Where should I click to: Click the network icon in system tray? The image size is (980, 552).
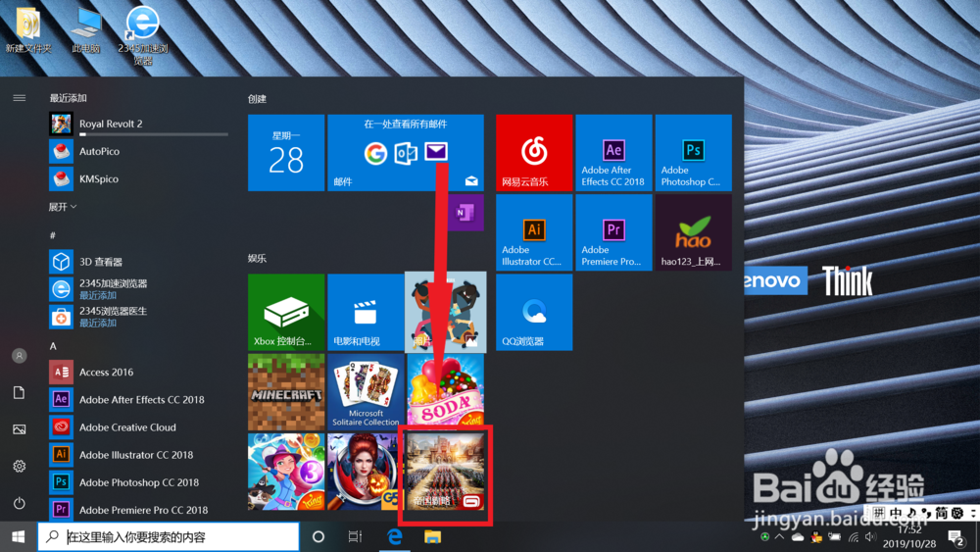tap(854, 537)
